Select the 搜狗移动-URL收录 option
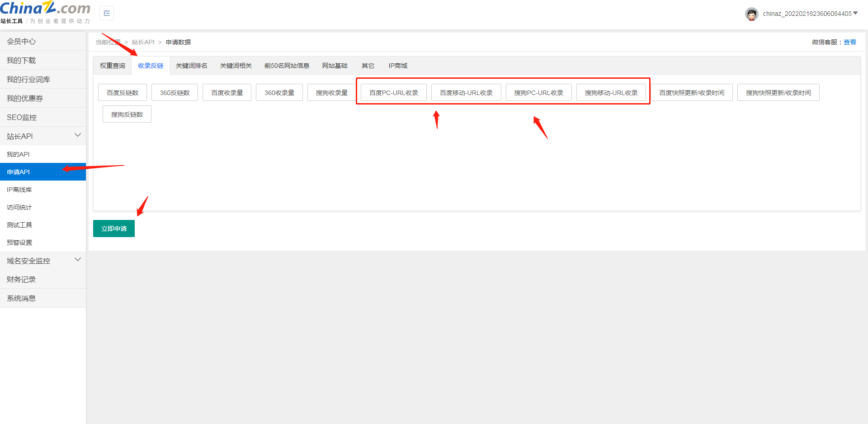The width and height of the screenshot is (868, 424). click(x=611, y=92)
